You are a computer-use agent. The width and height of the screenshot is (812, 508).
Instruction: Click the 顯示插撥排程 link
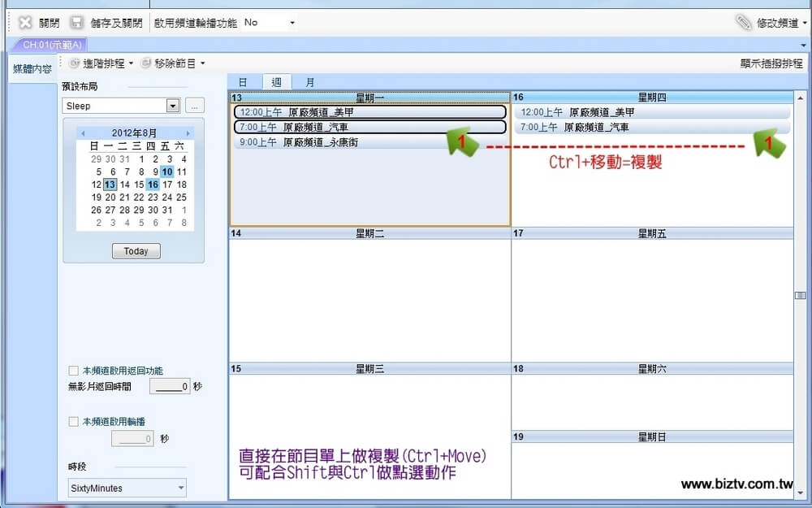(771, 63)
